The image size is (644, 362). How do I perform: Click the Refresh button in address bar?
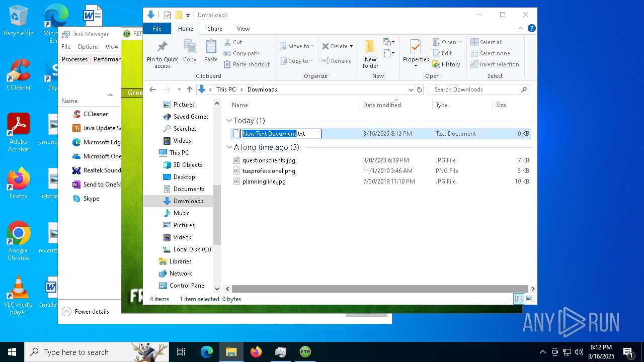tap(420, 89)
